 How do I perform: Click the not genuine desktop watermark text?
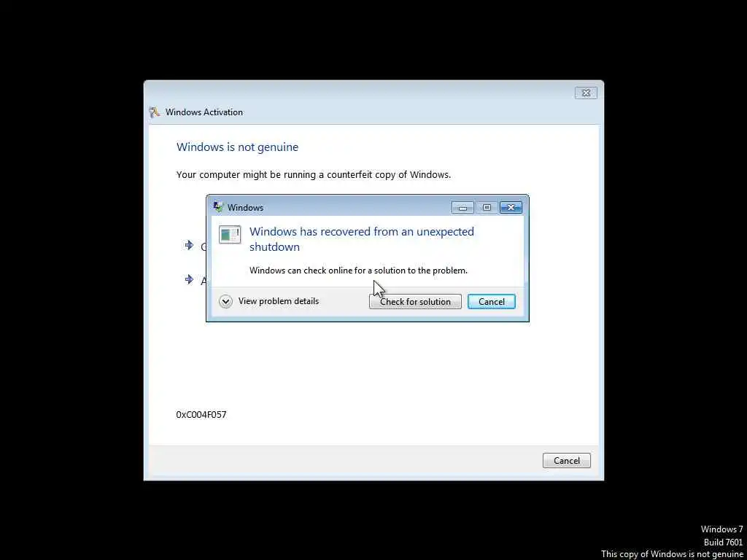coord(672,554)
